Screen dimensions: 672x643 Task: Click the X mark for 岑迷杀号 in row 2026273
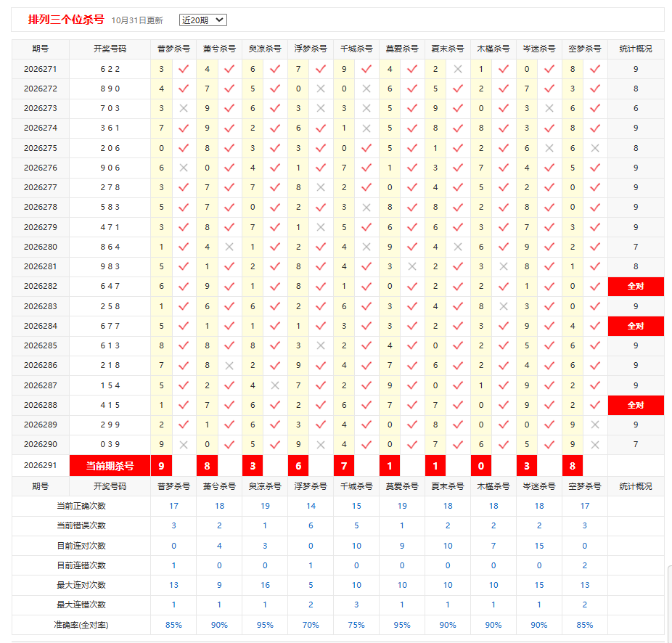(x=549, y=108)
